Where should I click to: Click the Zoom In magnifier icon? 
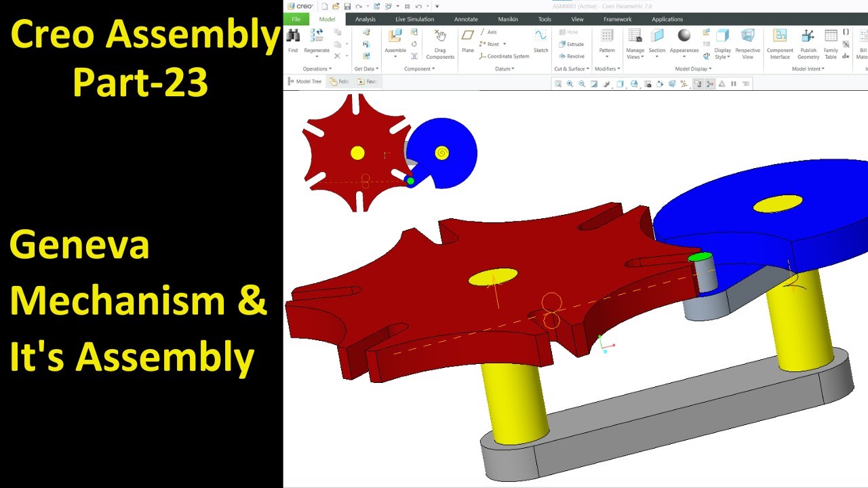570,84
